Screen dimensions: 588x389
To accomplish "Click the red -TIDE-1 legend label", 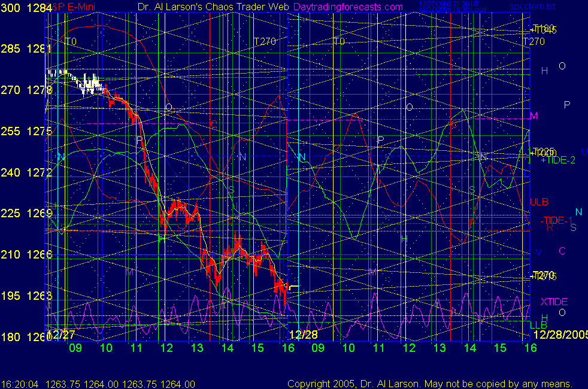I will (x=556, y=220).
